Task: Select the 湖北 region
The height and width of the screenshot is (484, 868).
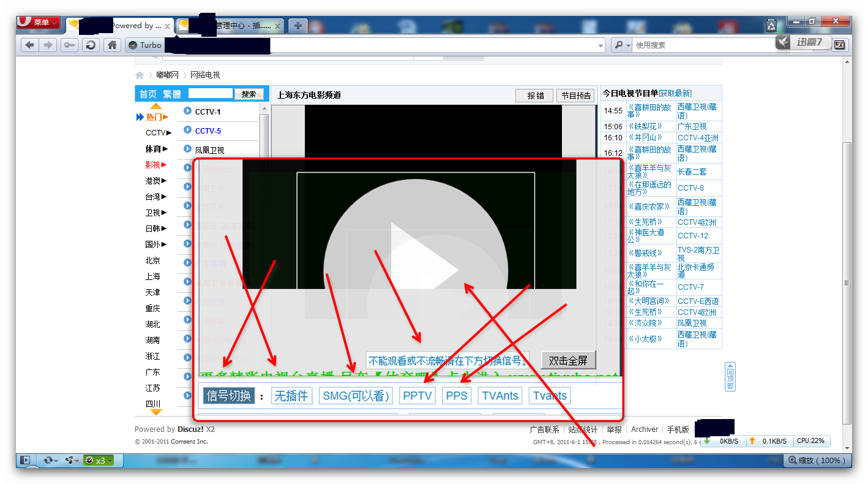Action: point(153,324)
